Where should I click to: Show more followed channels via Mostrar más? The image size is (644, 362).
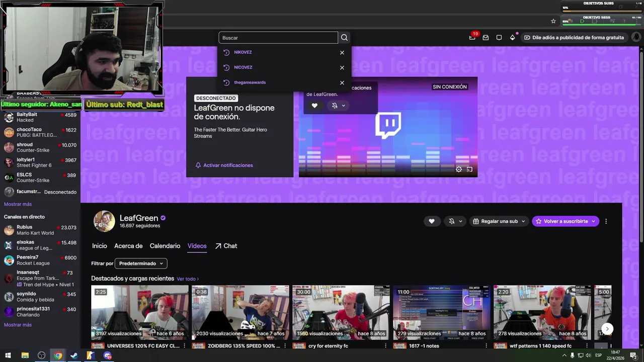click(x=18, y=204)
